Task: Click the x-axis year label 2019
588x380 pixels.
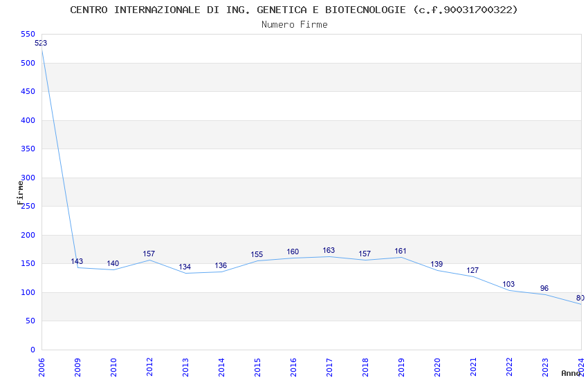Action: click(x=401, y=367)
